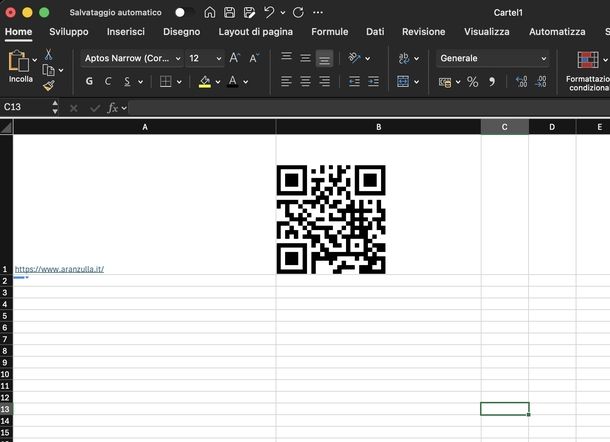Image resolution: width=610 pixels, height=442 pixels.
Task: Increase font size with large A icon
Action: click(x=235, y=58)
